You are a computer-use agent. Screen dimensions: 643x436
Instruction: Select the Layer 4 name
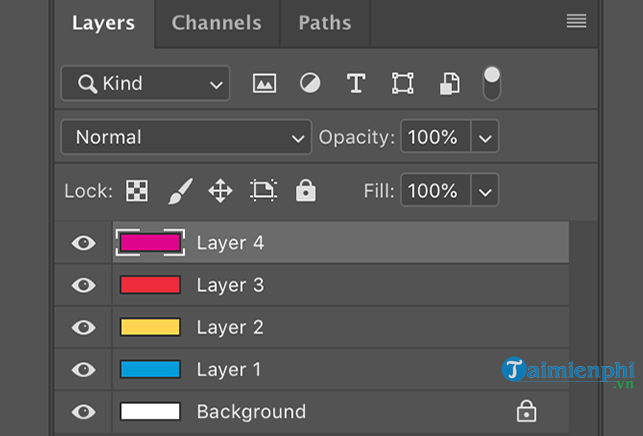[x=230, y=243]
